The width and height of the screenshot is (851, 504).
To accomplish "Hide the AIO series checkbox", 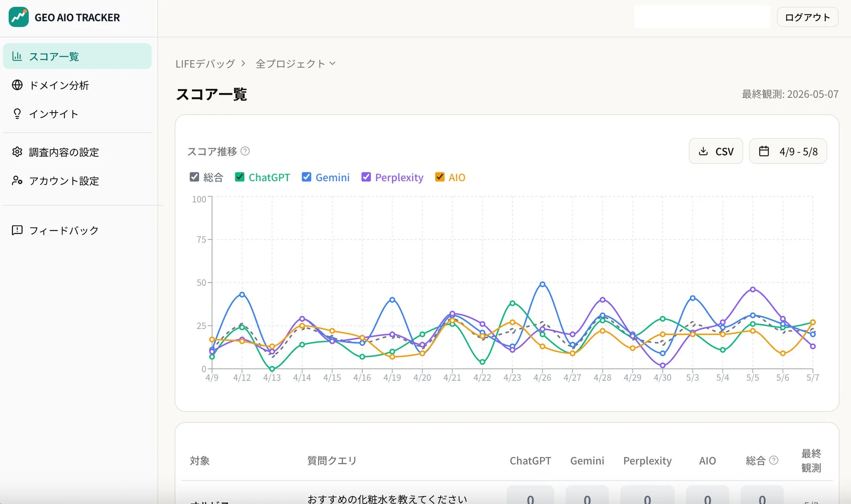I will pos(439,177).
